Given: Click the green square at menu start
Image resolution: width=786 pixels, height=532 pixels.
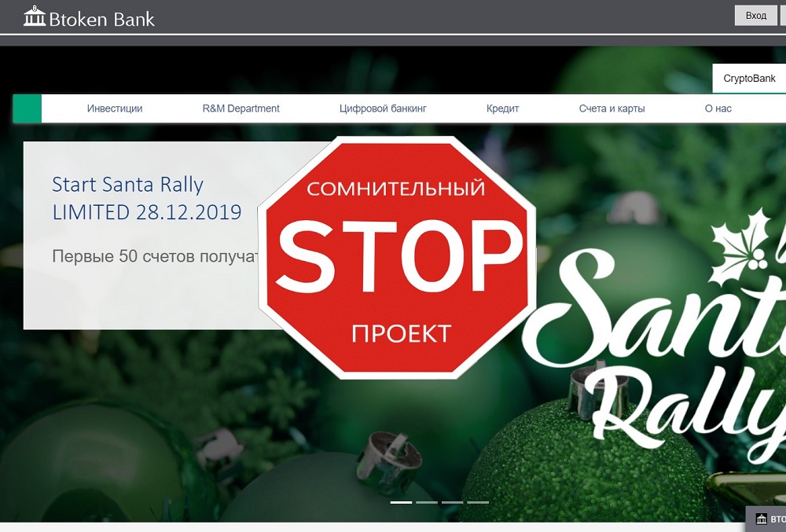Looking at the screenshot, I should pos(27,108).
